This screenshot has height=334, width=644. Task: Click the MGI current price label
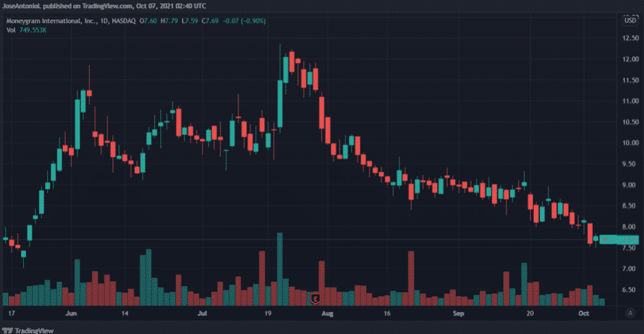coord(619,239)
